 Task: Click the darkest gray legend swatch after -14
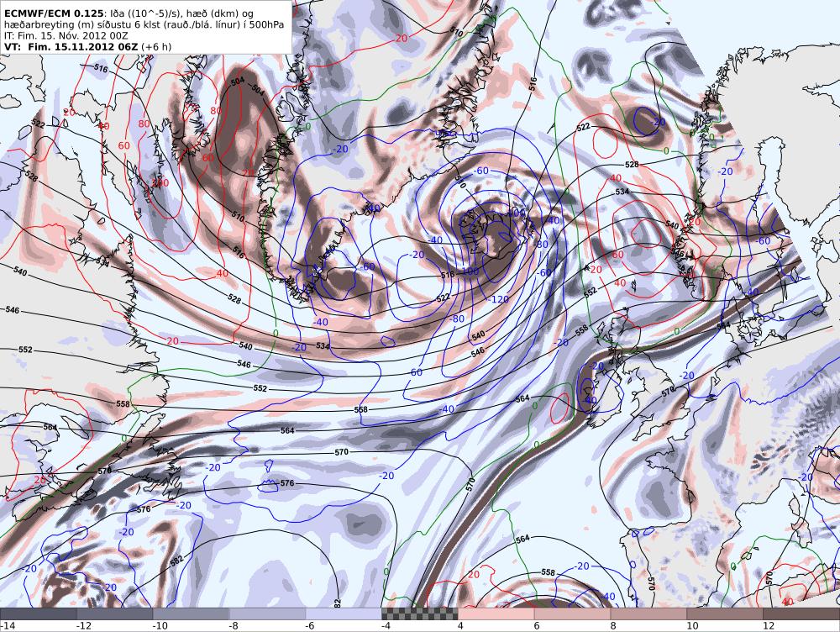coord(39,614)
